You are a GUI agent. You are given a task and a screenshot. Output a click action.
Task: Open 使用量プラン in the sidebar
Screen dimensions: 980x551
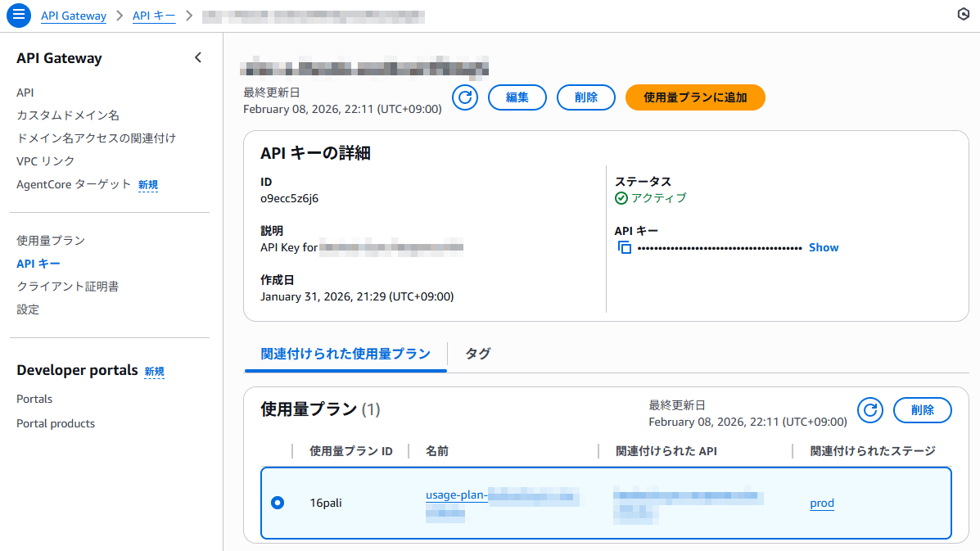pyautogui.click(x=51, y=241)
